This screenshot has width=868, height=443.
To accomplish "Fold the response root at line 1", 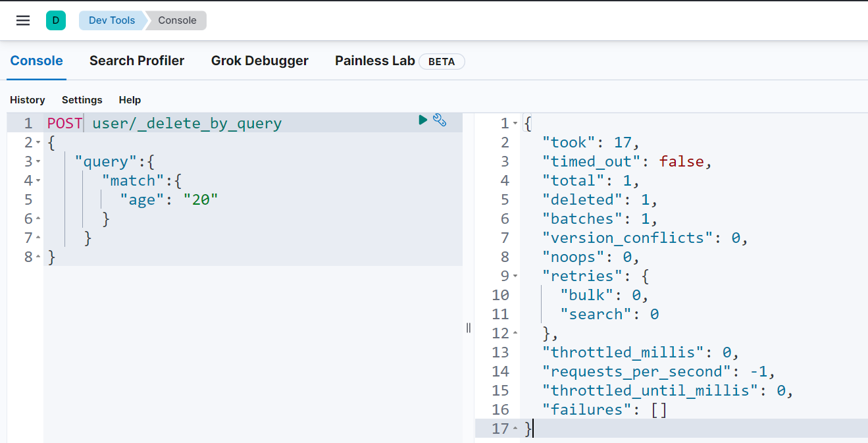I will pyautogui.click(x=515, y=124).
